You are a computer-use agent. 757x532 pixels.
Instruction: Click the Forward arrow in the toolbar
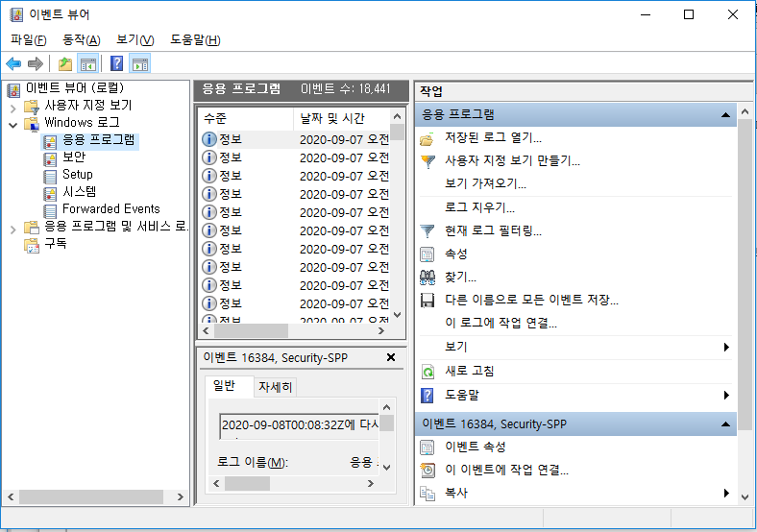[35, 64]
